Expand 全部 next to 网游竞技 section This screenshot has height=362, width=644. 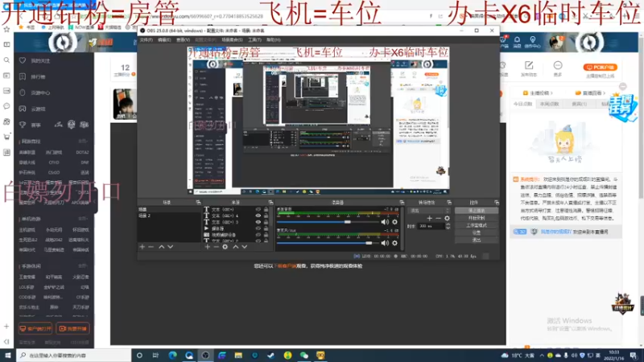tap(83, 142)
